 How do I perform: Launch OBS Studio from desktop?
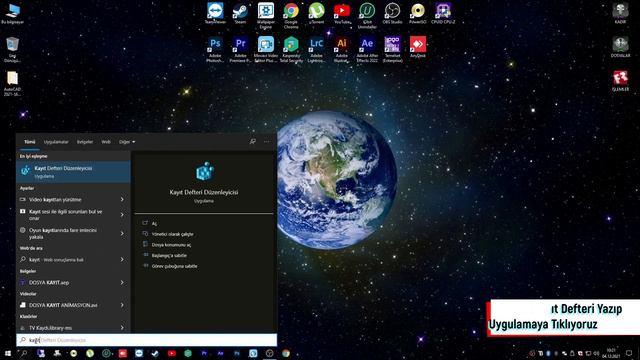(392, 13)
